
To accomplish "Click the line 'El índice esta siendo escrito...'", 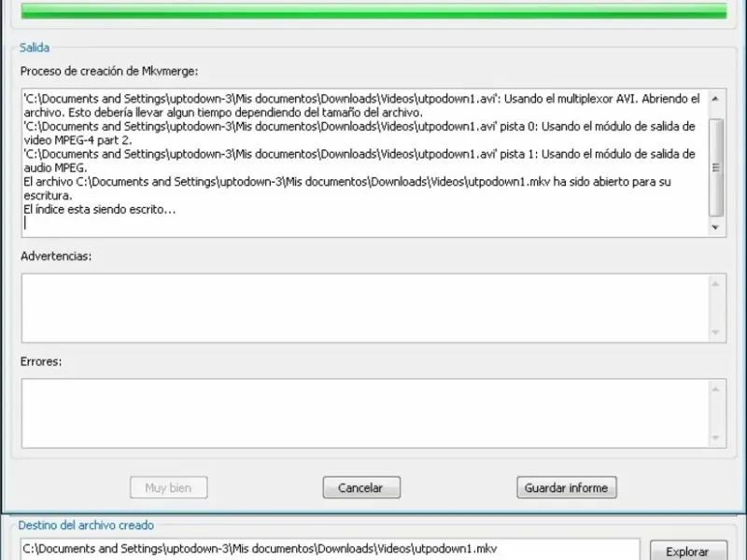I will tap(100, 209).
